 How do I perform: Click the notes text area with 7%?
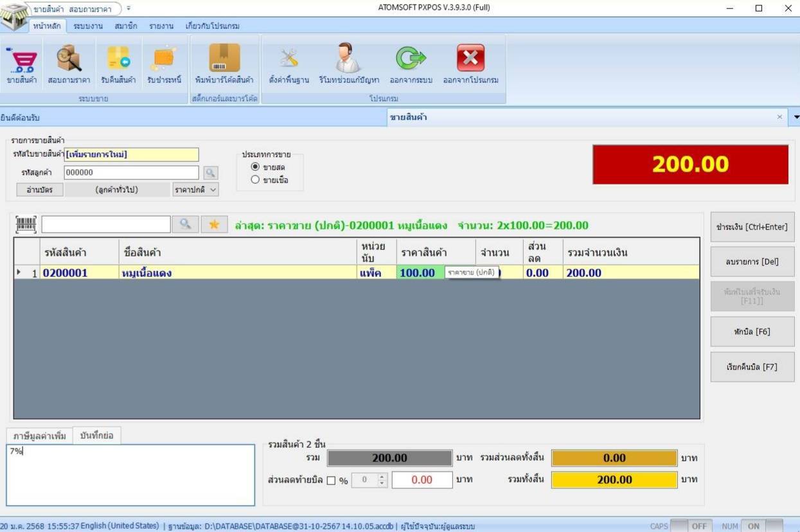coord(130,475)
